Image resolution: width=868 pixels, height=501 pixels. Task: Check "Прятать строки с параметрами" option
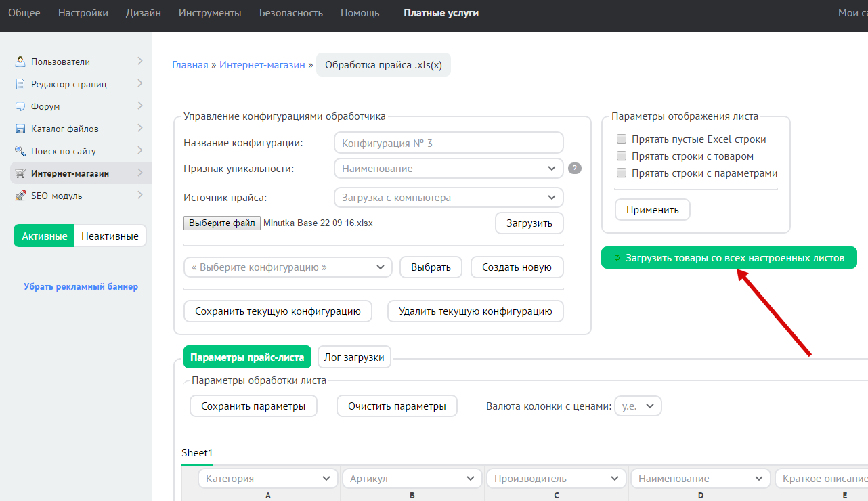coord(622,173)
